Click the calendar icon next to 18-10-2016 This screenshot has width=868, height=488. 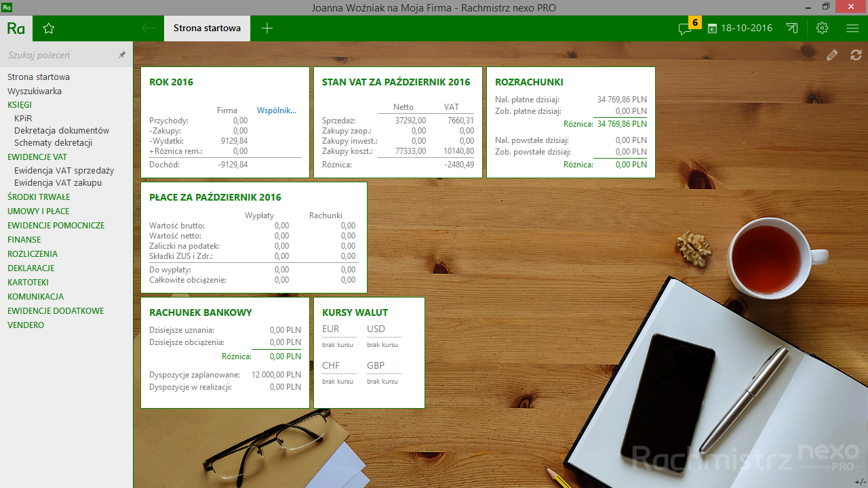pos(712,28)
